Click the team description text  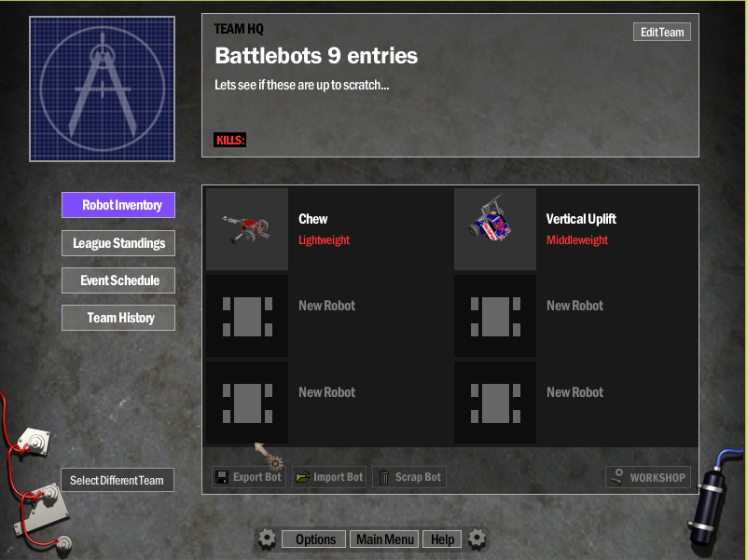coord(301,85)
